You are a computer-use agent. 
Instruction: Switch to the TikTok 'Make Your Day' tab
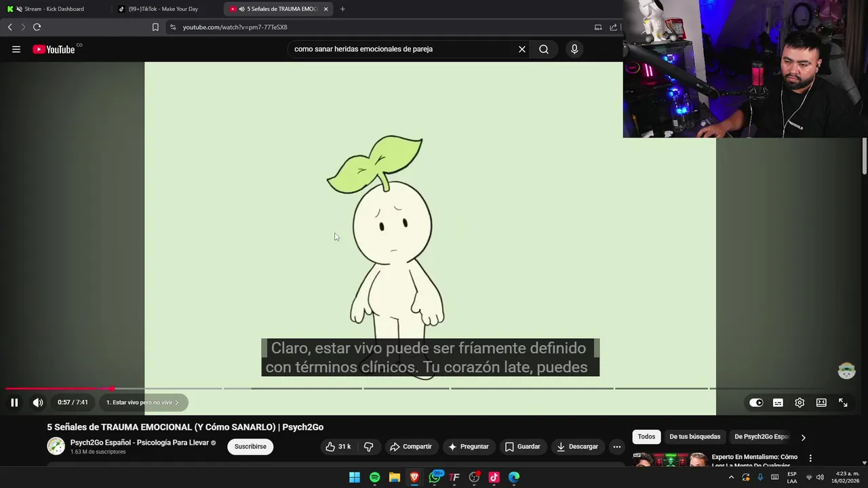point(163,9)
